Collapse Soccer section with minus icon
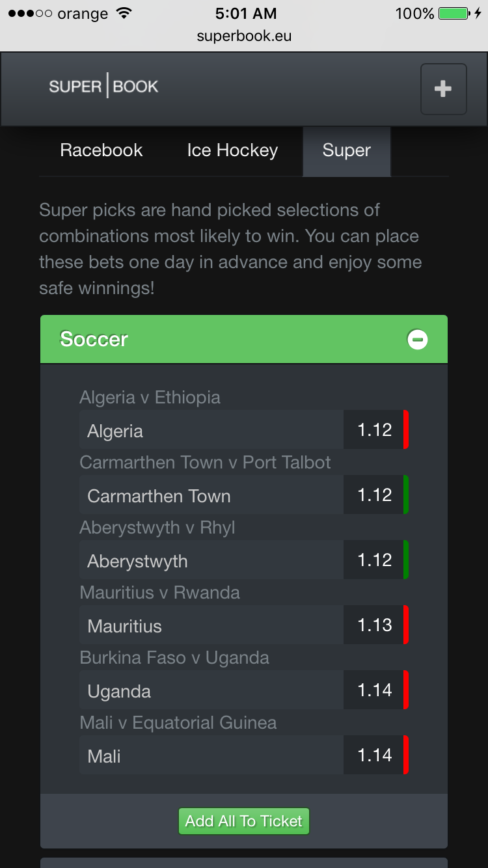The width and height of the screenshot is (488, 868). tap(417, 339)
